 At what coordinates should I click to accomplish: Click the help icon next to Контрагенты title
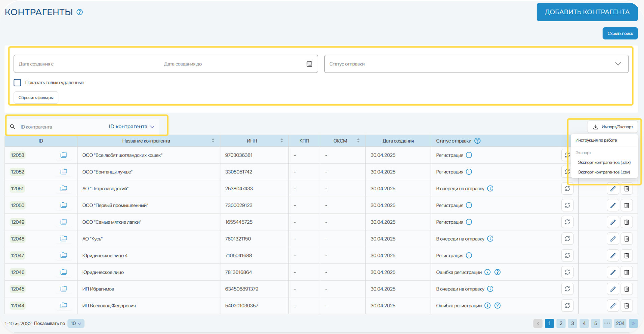click(80, 12)
